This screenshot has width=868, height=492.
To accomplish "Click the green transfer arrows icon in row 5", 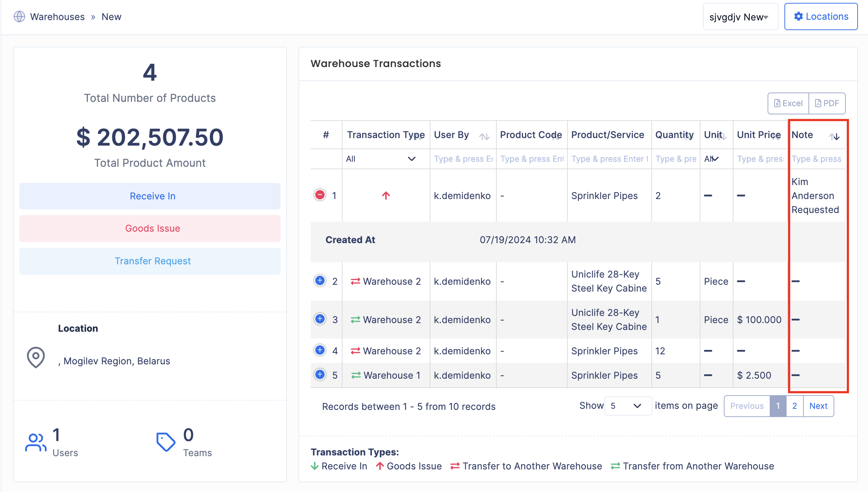I will pyautogui.click(x=356, y=375).
